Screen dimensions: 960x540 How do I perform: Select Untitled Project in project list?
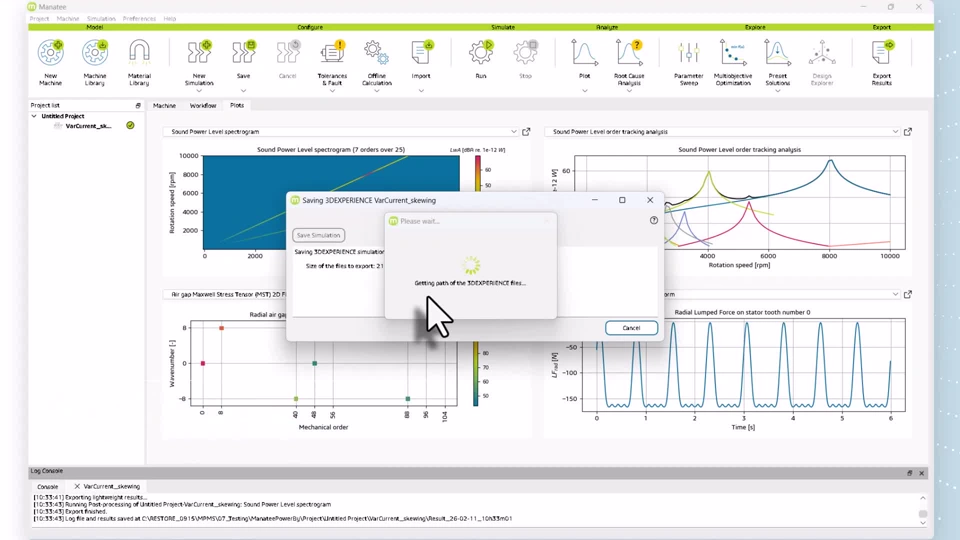coord(62,116)
